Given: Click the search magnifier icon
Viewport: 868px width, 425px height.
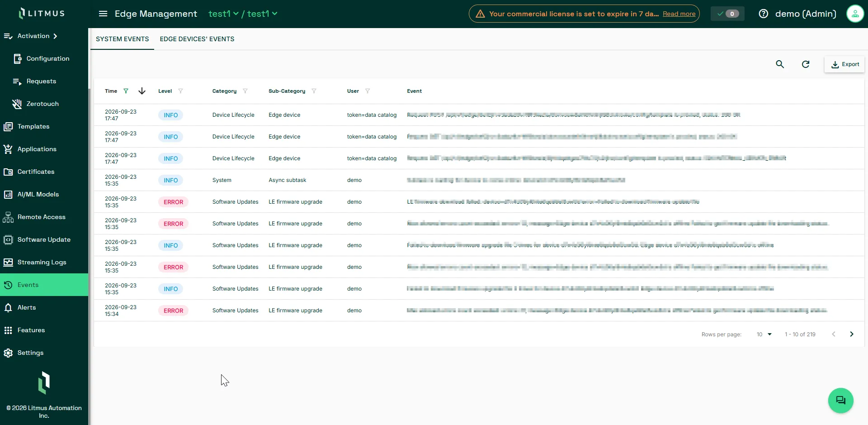Looking at the screenshot, I should click(x=780, y=64).
